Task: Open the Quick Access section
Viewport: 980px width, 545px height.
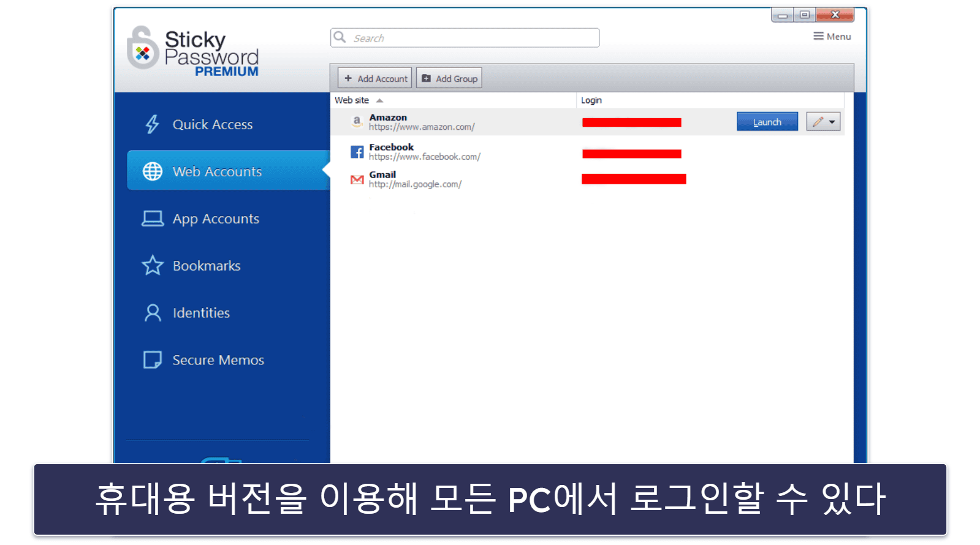Action: pos(212,124)
